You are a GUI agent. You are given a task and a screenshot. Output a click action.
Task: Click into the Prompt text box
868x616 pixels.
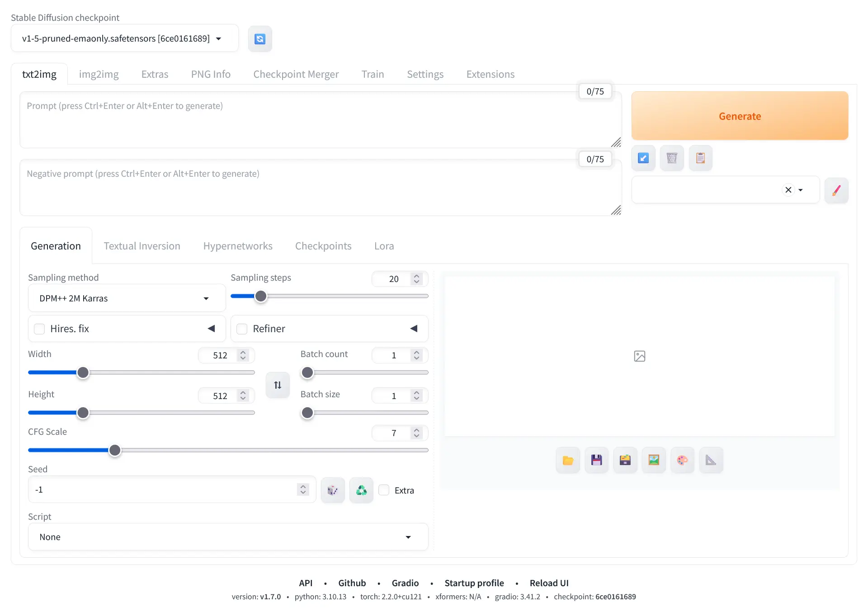pyautogui.click(x=321, y=120)
